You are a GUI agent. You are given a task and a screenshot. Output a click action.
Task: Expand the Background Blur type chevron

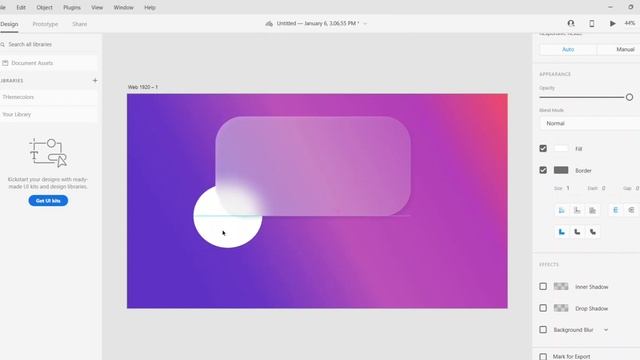point(606,330)
